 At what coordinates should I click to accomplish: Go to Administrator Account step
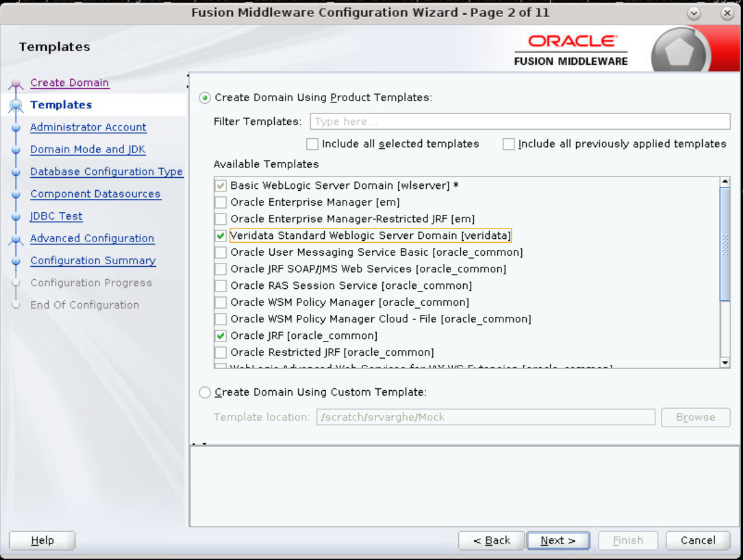point(88,127)
